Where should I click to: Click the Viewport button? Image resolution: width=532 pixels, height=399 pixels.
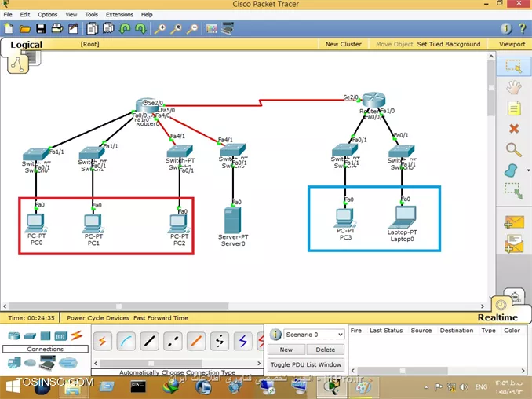click(512, 44)
